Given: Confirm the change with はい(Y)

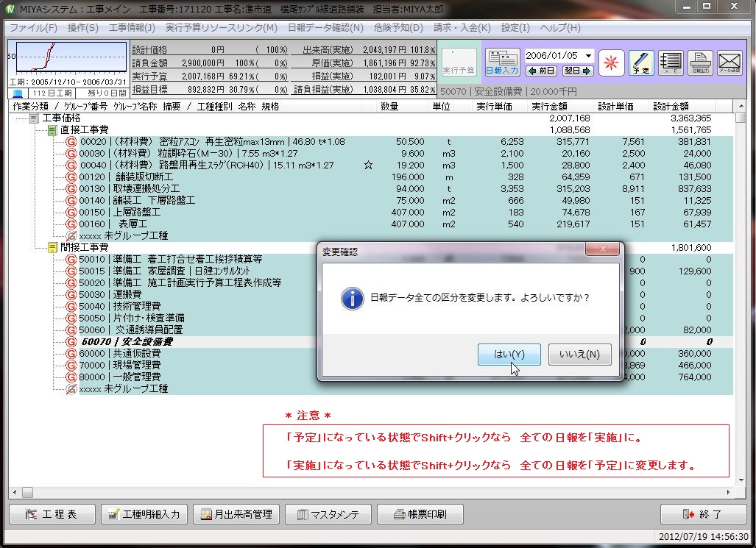Looking at the screenshot, I should click(509, 355).
